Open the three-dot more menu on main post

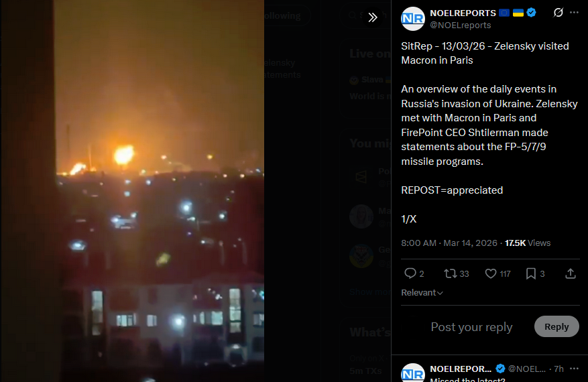[x=574, y=12]
